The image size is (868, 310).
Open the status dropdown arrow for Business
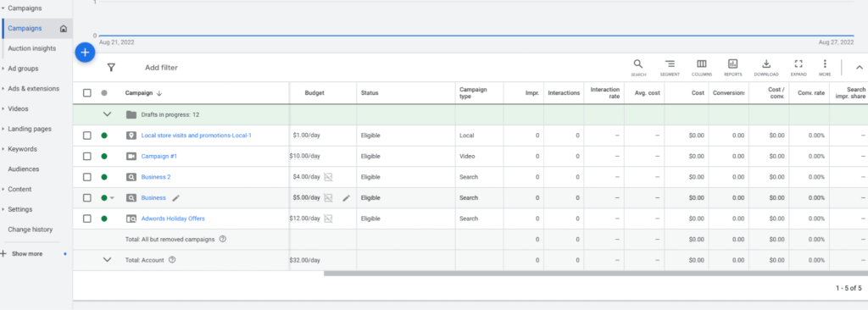click(112, 197)
